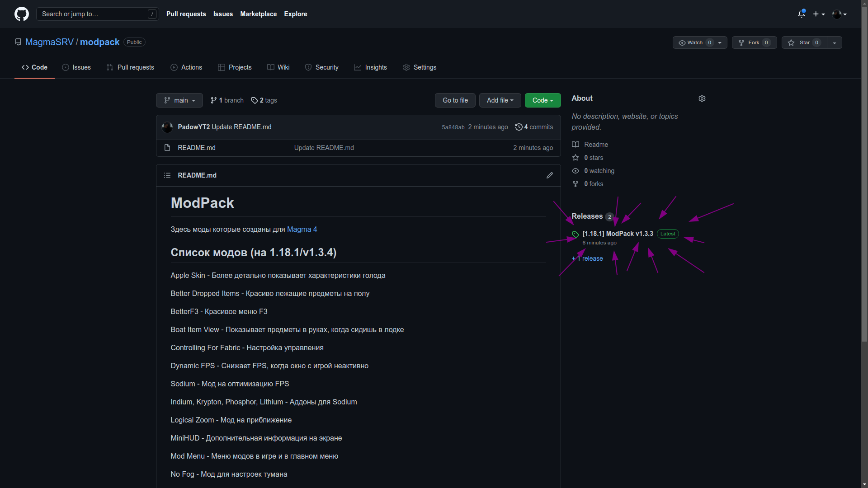Open the + 1 release link
Screen dimensions: 868x488
587,258
